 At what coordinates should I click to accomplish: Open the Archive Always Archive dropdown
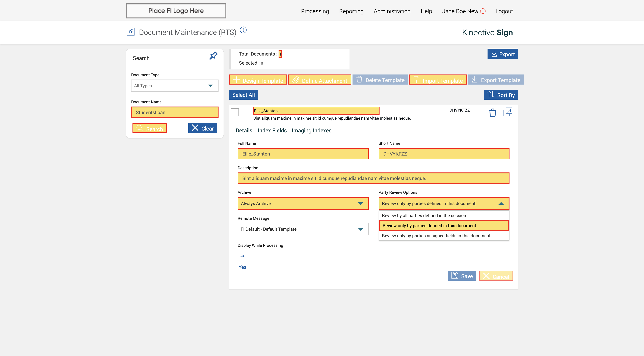(303, 204)
